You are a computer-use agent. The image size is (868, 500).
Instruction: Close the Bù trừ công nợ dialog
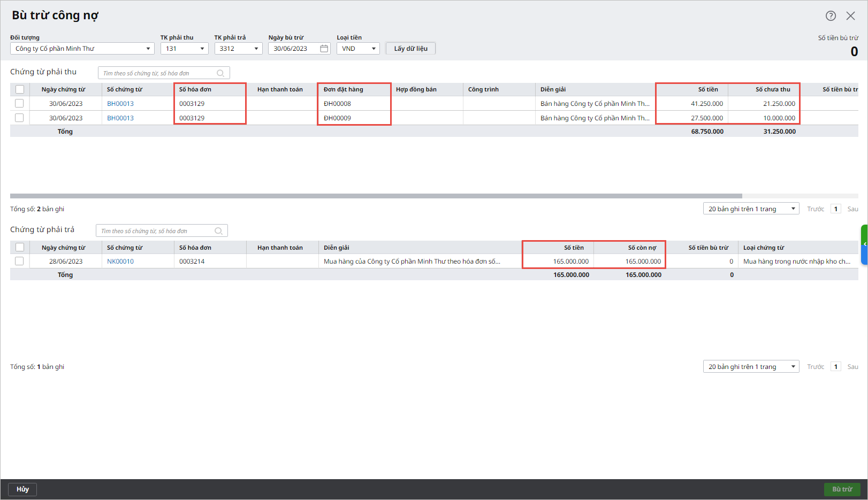tap(850, 16)
